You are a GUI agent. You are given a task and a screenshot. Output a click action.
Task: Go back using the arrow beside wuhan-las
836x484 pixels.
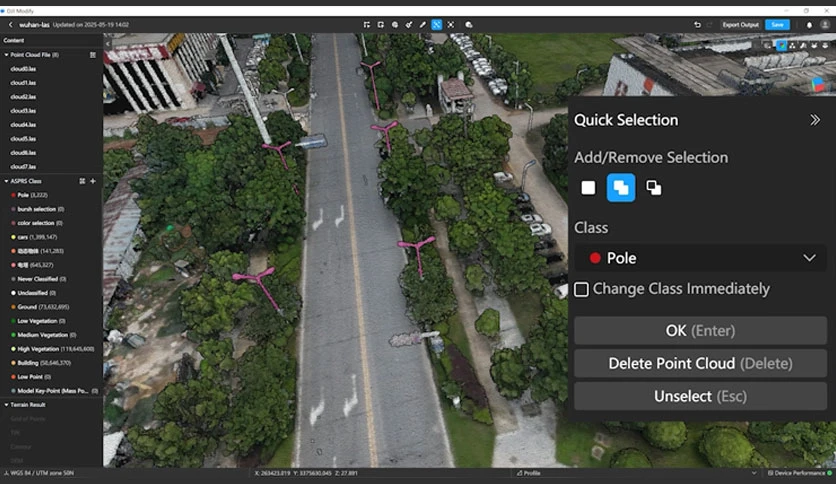[x=10, y=25]
